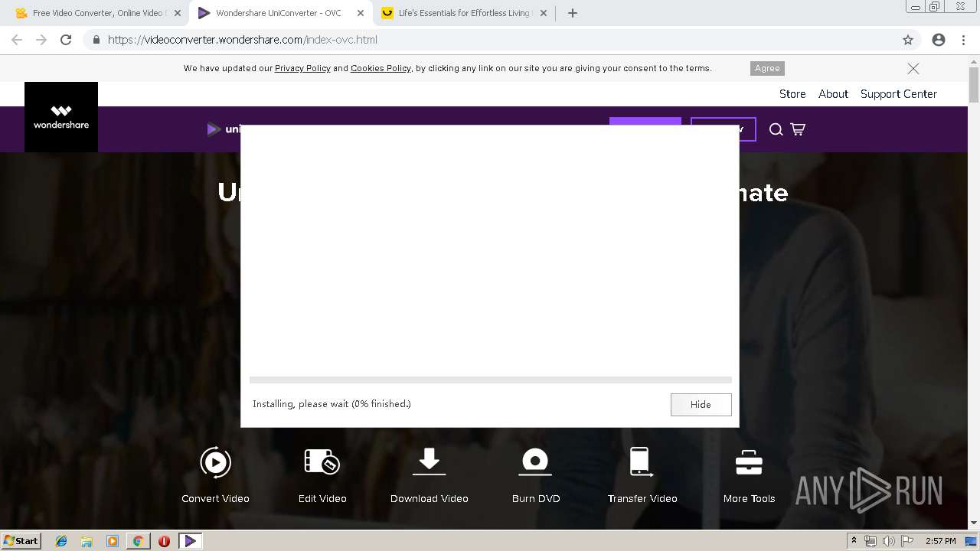This screenshot has height=551, width=980.
Task: Click the Burn DVD label
Action: coord(536,498)
